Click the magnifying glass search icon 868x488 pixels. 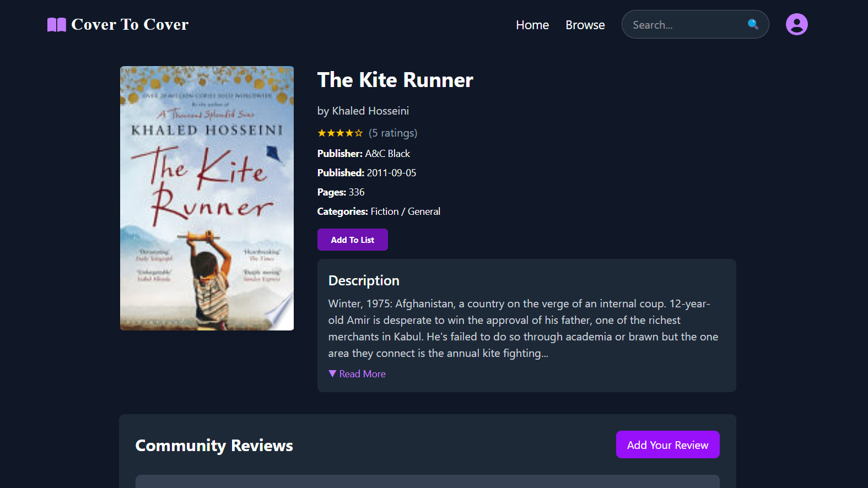753,24
